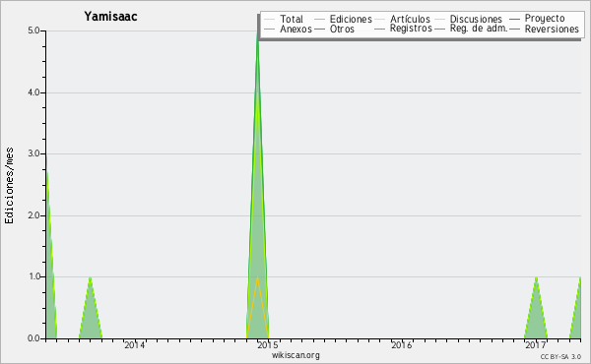
Task: Click the CC BY-SA 3.0 license text
Action: tap(560, 356)
